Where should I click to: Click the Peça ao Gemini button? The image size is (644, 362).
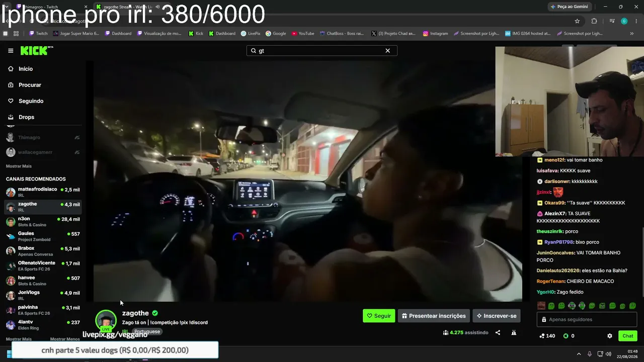[570, 7]
